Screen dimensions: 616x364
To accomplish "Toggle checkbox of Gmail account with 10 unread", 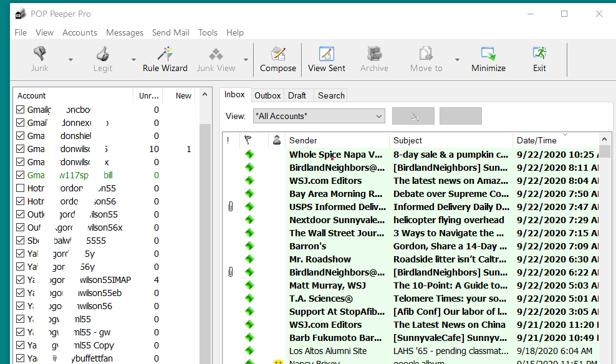I will click(x=21, y=149).
